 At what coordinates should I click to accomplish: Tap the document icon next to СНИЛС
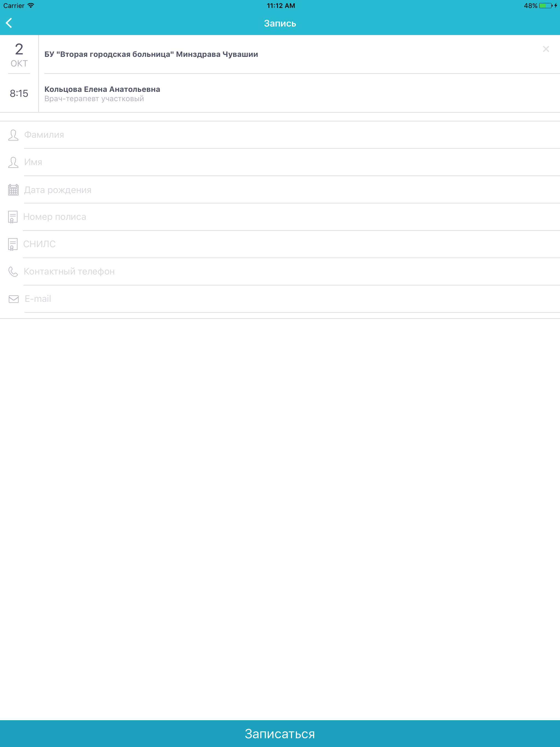[13, 244]
